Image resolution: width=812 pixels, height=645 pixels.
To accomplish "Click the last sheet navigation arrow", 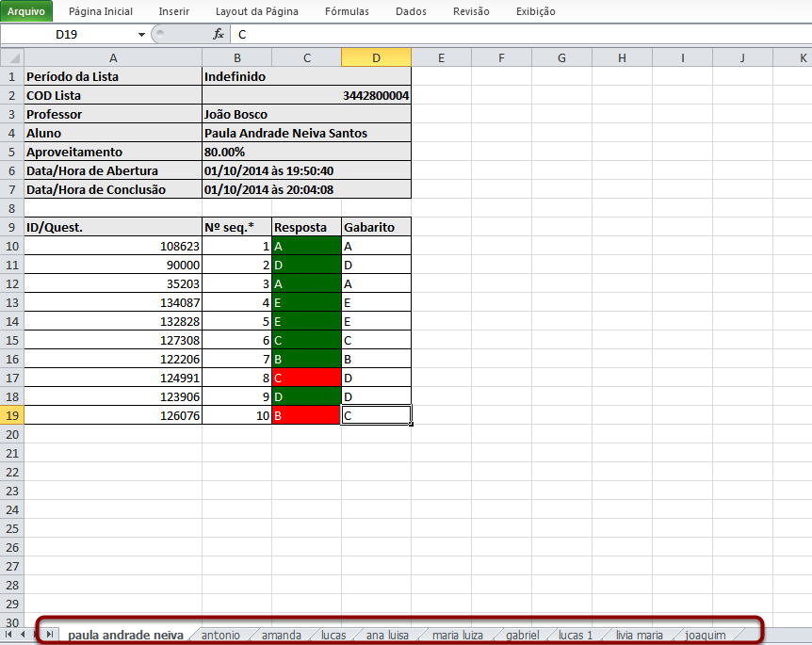I will click(50, 635).
